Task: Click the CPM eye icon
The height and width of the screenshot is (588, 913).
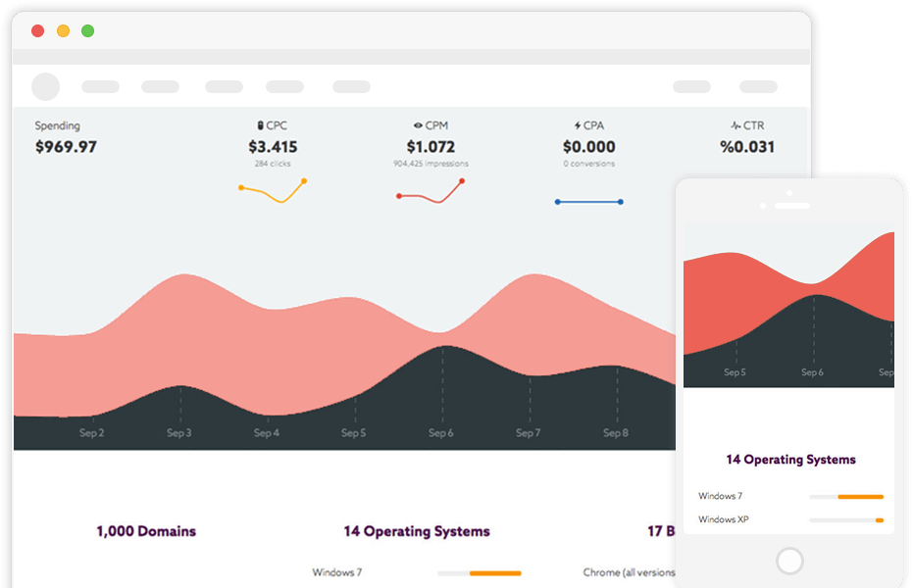Action: [418, 125]
